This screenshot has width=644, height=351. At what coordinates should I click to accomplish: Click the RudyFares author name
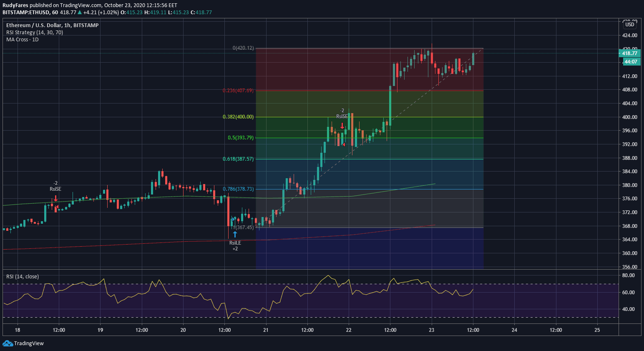[x=15, y=5]
